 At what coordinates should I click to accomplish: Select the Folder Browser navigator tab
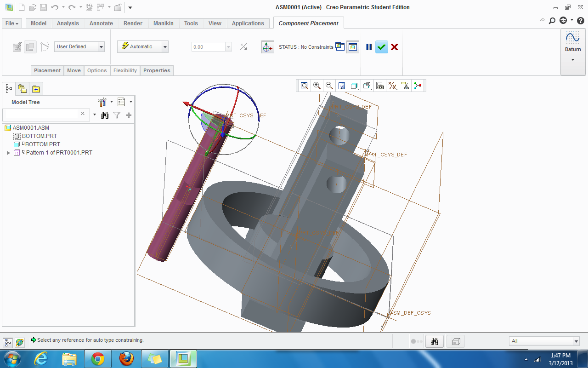coord(22,88)
